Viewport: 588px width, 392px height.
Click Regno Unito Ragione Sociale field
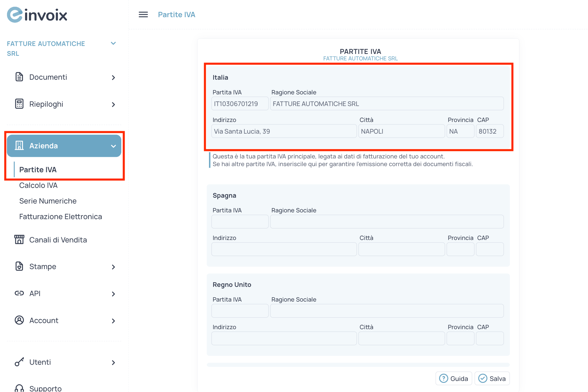[x=387, y=311]
